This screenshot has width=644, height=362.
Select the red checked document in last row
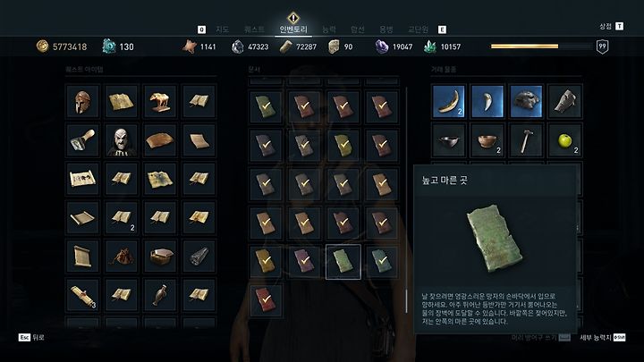[266, 300]
